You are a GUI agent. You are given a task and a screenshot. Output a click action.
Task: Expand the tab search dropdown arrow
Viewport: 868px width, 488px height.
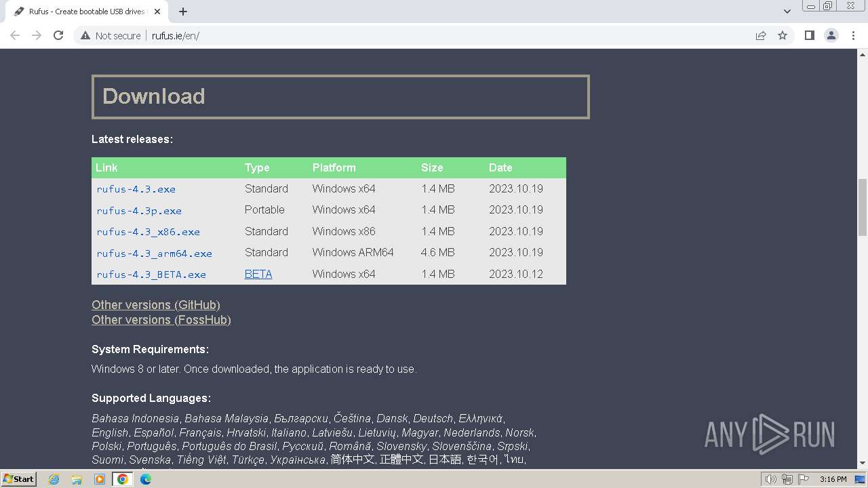[x=787, y=12]
